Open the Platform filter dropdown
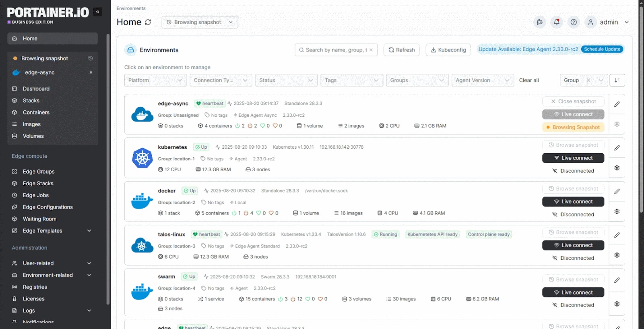This screenshot has height=329, width=644. coord(155,80)
